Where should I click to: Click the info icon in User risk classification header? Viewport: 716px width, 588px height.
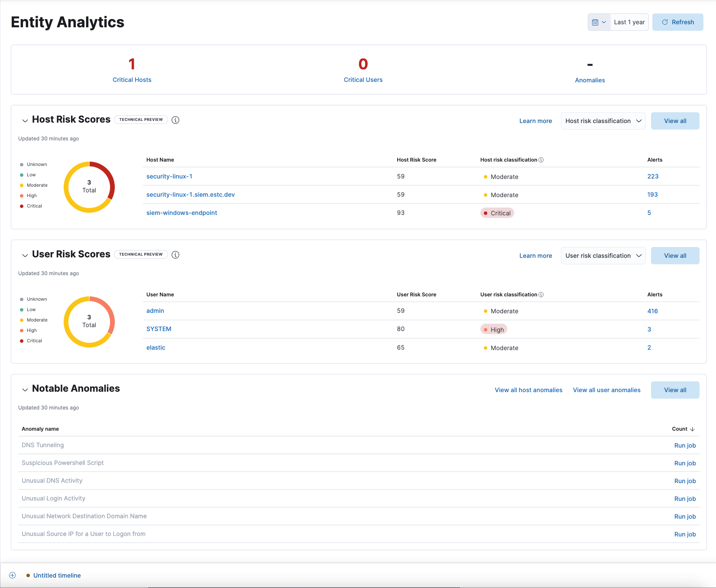point(541,294)
